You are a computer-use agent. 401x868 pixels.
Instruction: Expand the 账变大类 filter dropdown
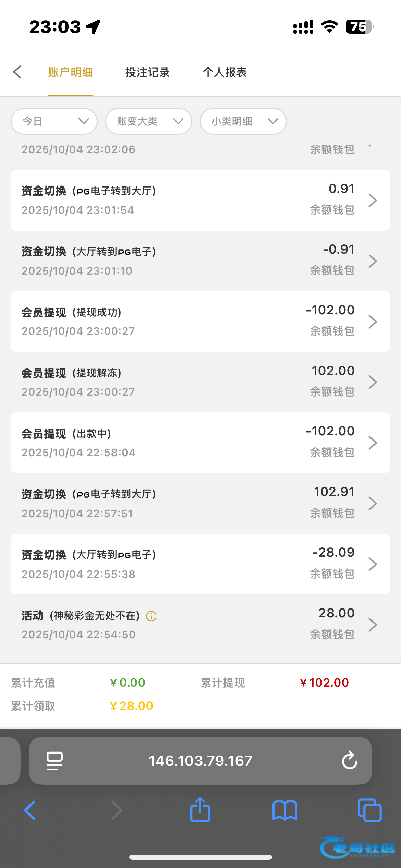[149, 121]
